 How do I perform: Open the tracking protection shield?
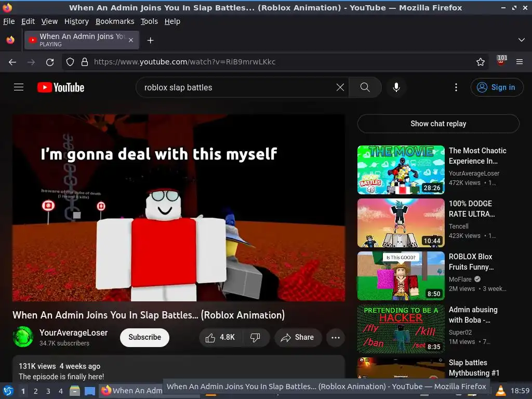[70, 62]
